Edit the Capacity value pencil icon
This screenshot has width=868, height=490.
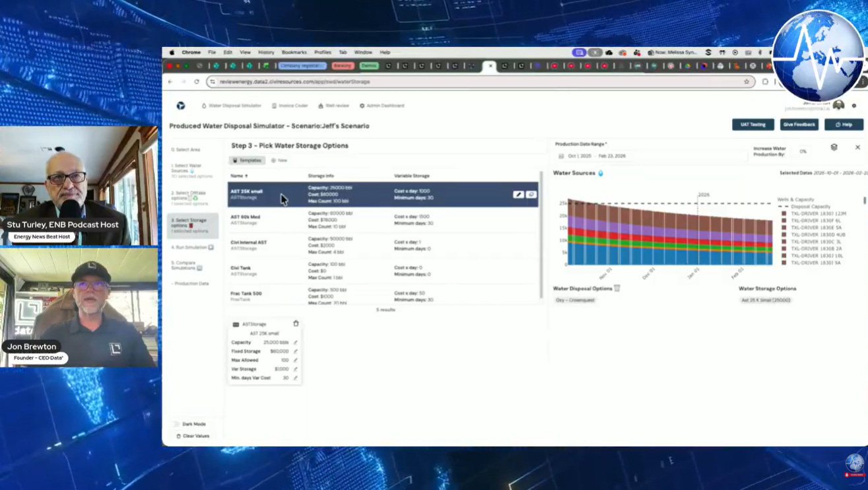coord(295,343)
